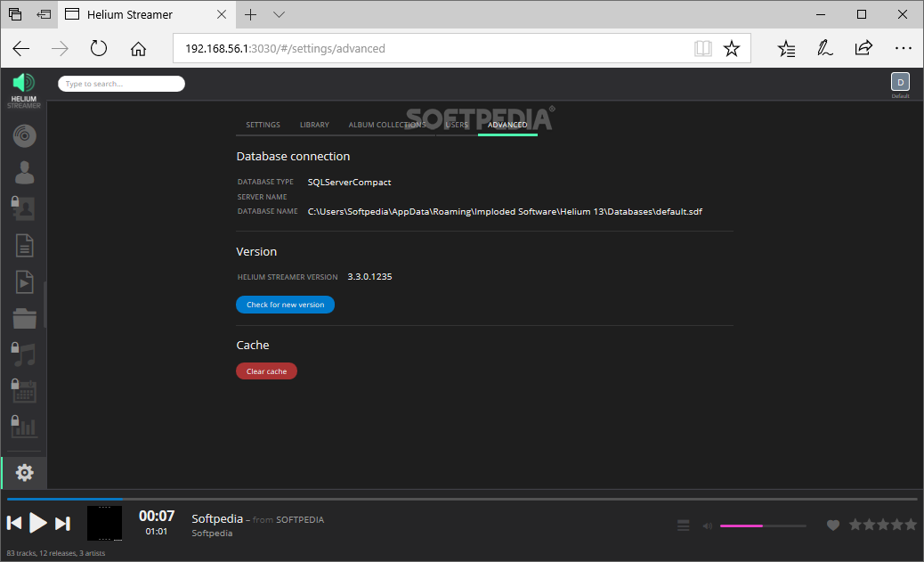Image resolution: width=924 pixels, height=562 pixels.
Task: Focus the Type to search field
Action: tap(121, 84)
